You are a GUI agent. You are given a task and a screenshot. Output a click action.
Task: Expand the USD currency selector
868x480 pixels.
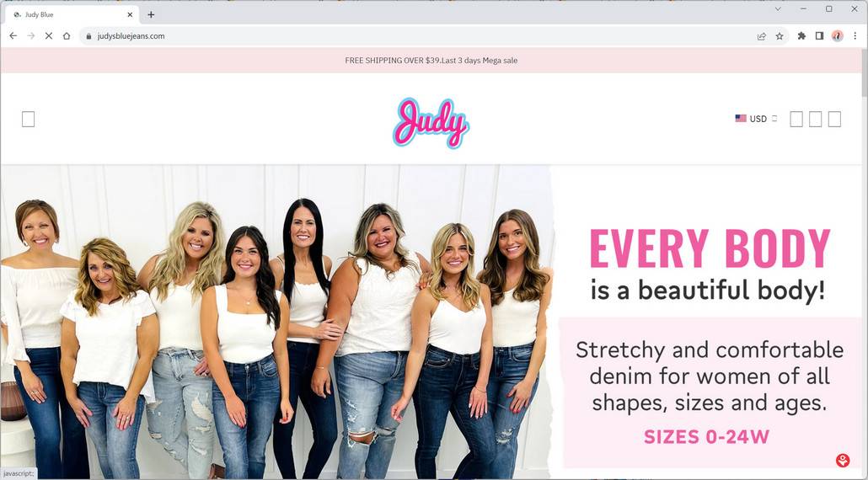point(756,119)
